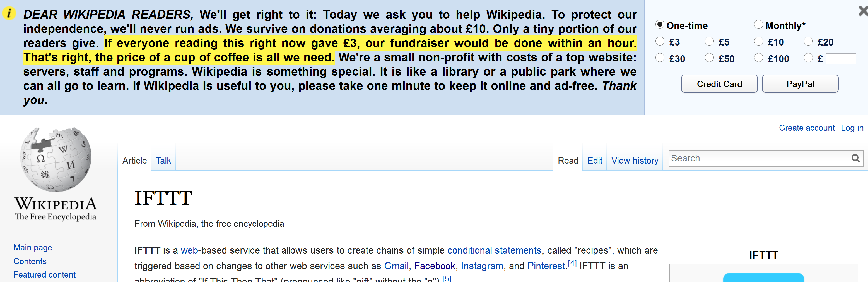
Task: Click the Create account link
Action: pyautogui.click(x=807, y=128)
